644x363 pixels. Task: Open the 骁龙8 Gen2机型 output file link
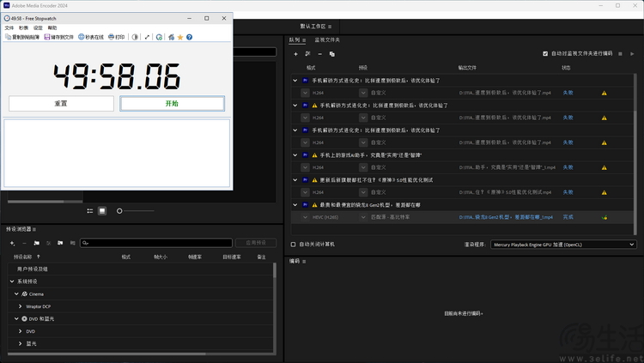tap(506, 217)
